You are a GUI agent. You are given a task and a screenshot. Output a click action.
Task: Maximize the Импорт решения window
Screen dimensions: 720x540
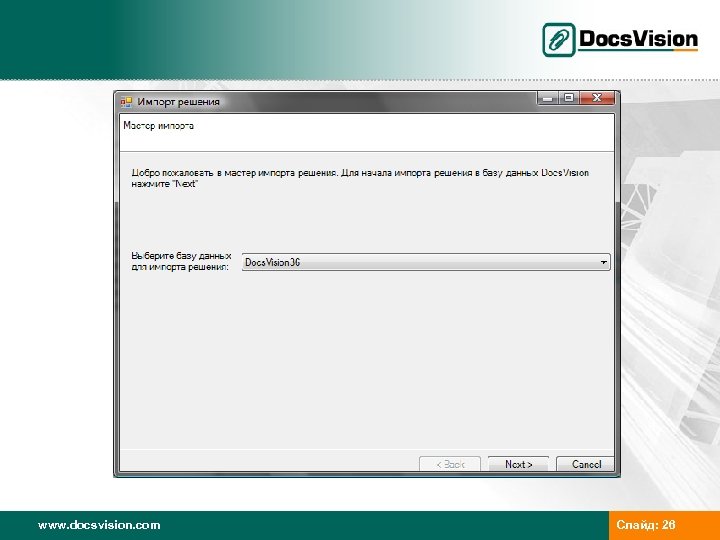pyautogui.click(x=569, y=97)
